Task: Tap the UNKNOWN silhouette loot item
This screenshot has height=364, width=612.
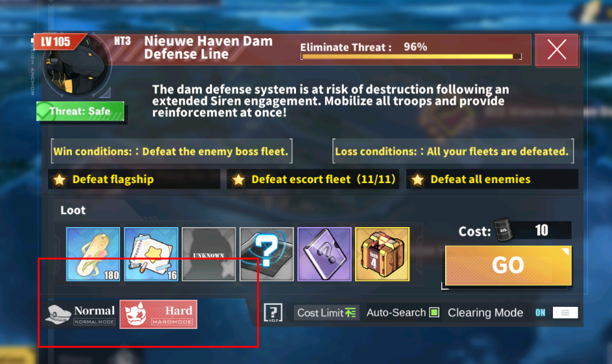Action: (x=209, y=254)
